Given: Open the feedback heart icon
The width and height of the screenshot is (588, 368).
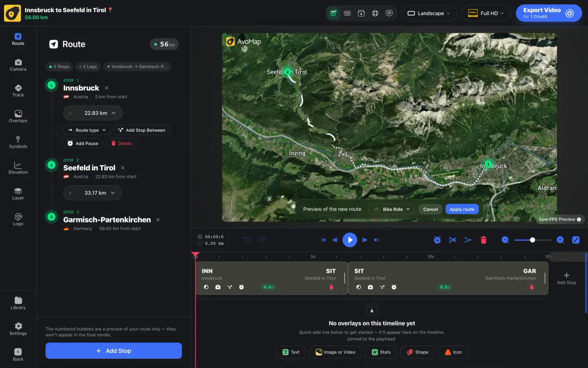Looking at the screenshot, I should tap(389, 13).
